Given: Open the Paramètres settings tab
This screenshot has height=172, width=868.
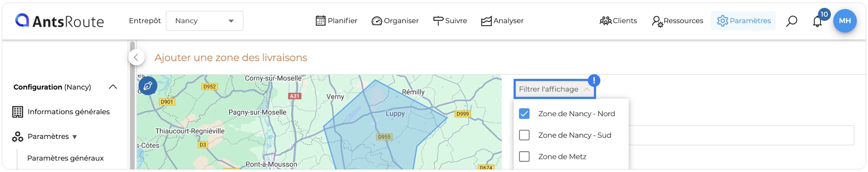Looking at the screenshot, I should click(743, 21).
